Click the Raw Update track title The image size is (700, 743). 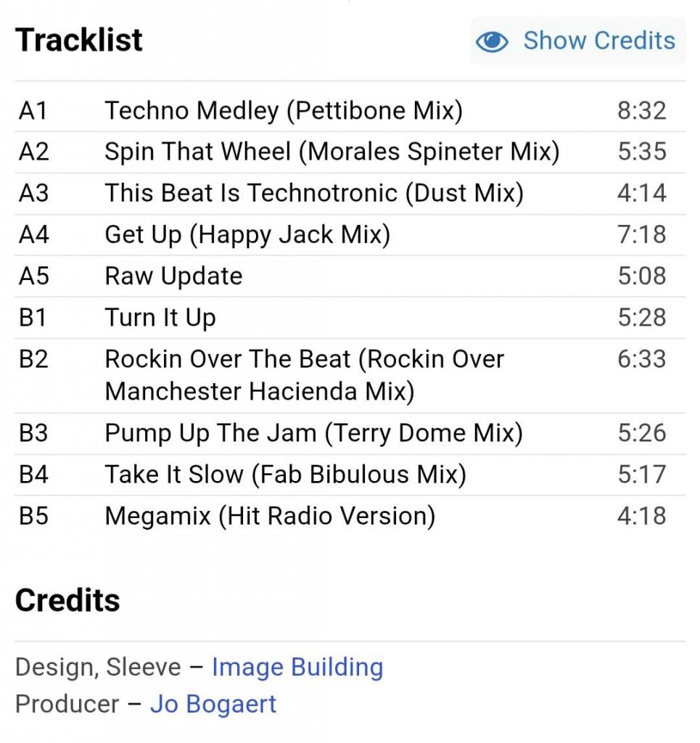(x=173, y=276)
